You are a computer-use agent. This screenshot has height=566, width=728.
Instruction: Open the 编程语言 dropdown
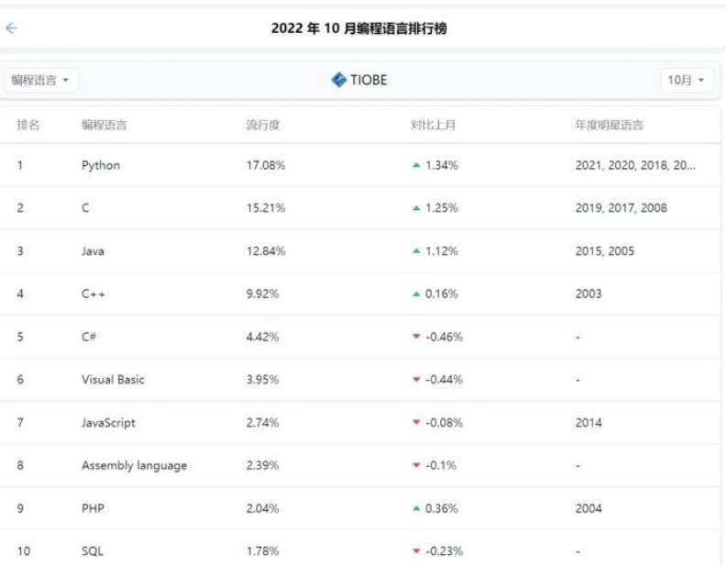pyautogui.click(x=40, y=80)
